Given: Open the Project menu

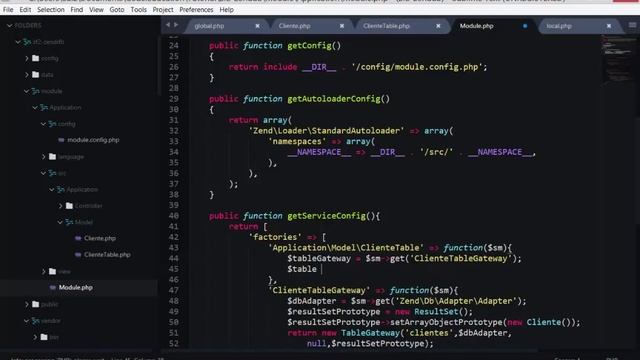Looking at the screenshot, I should pos(163,9).
